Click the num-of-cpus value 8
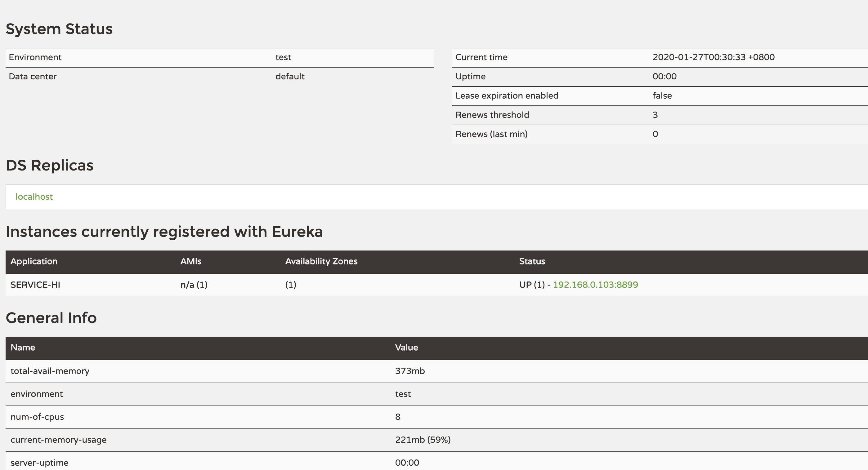 click(x=398, y=417)
